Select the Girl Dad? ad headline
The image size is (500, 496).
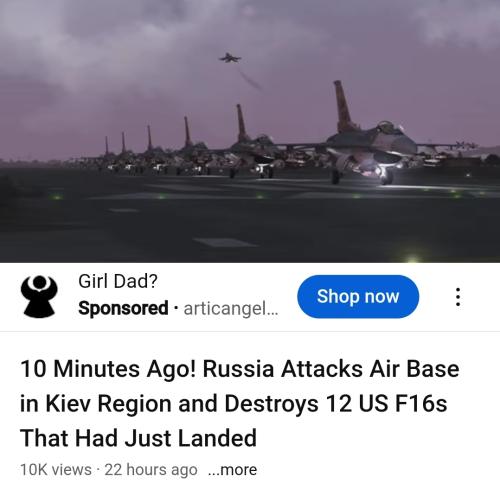pos(118,281)
